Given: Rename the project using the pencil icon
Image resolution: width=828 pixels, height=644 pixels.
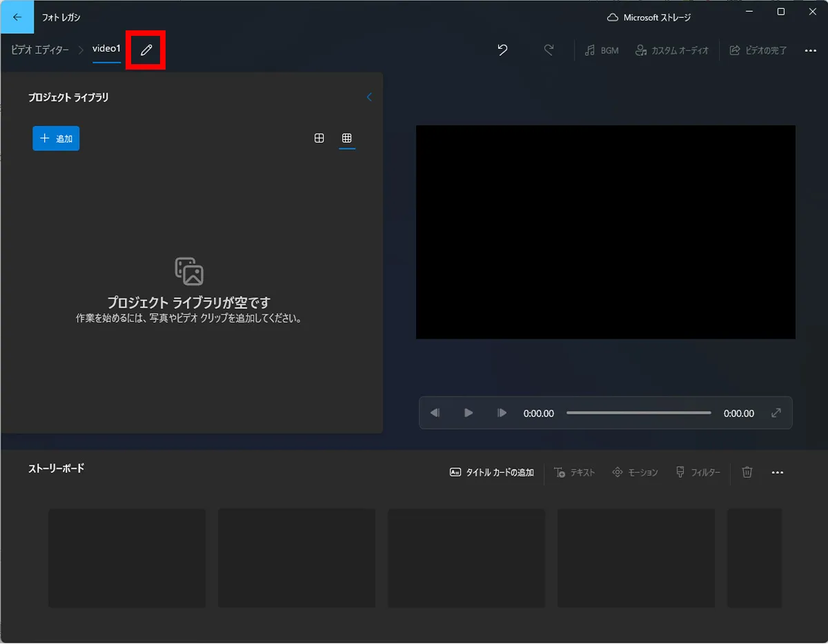Looking at the screenshot, I should click(145, 49).
